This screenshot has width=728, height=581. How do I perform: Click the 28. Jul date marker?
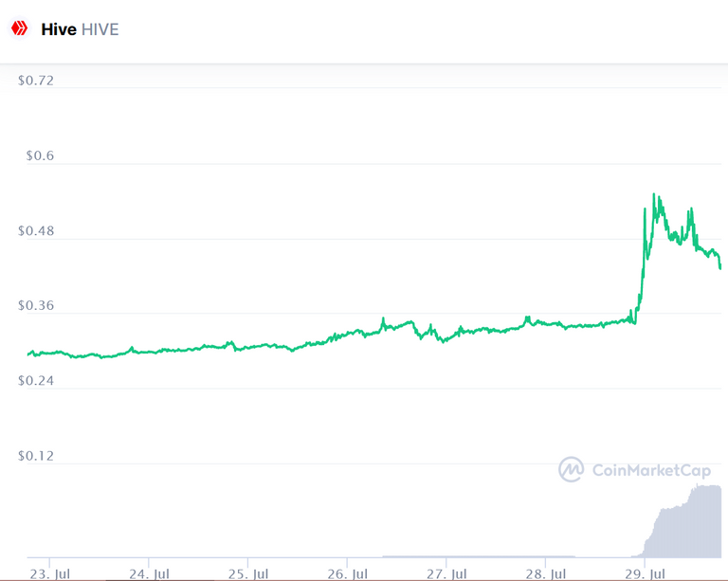pyautogui.click(x=546, y=574)
